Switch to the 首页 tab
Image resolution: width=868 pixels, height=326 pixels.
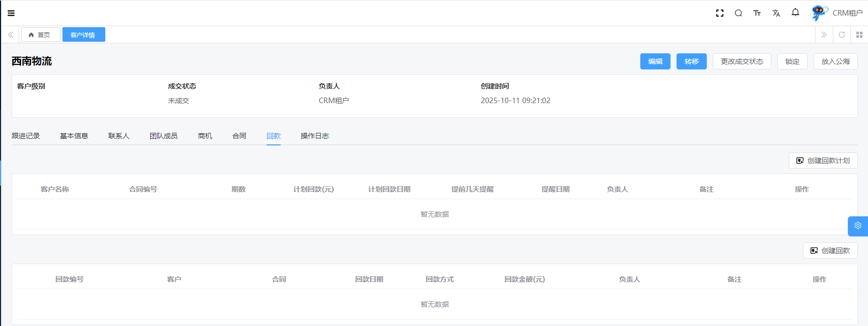click(40, 35)
